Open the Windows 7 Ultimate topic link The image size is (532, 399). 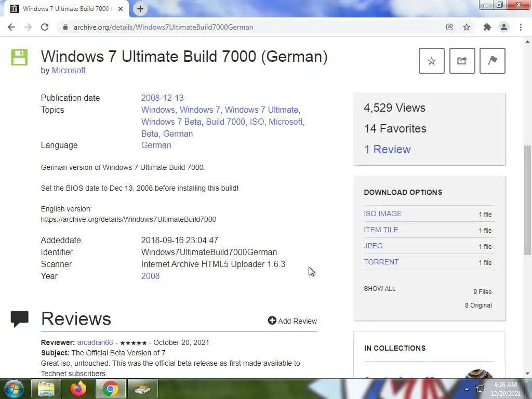click(x=262, y=110)
